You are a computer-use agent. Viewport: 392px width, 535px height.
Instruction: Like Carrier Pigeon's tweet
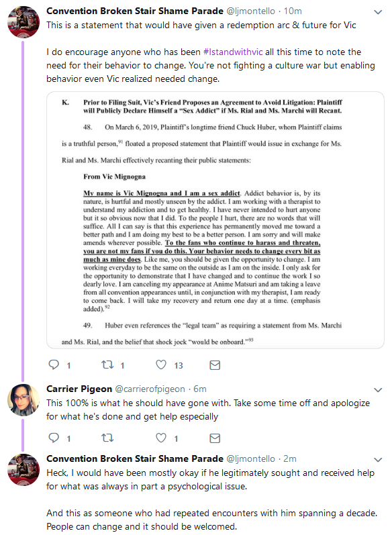(161, 438)
